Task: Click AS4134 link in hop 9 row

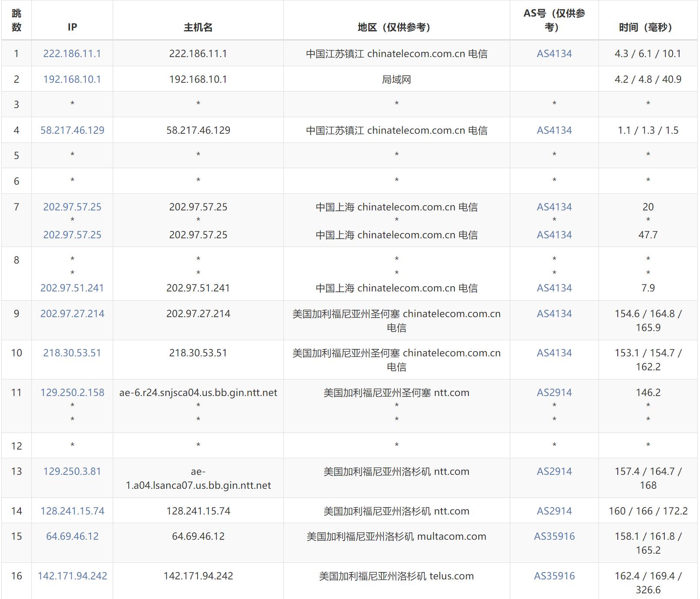Action: tap(554, 314)
